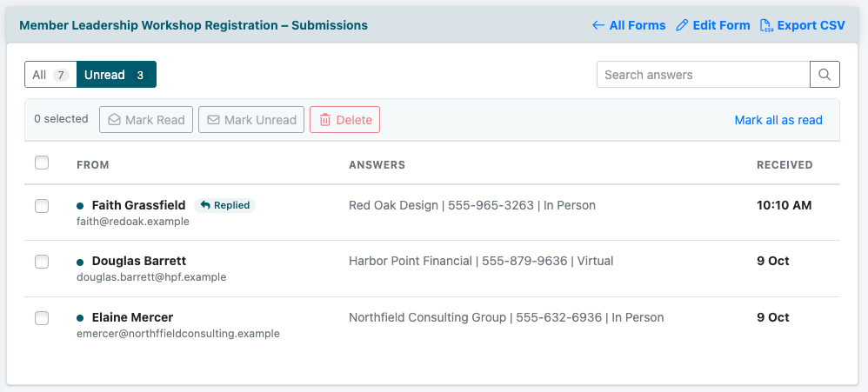868x392 pixels.
Task: Open Elaine Mercer's submission
Action: 431,325
